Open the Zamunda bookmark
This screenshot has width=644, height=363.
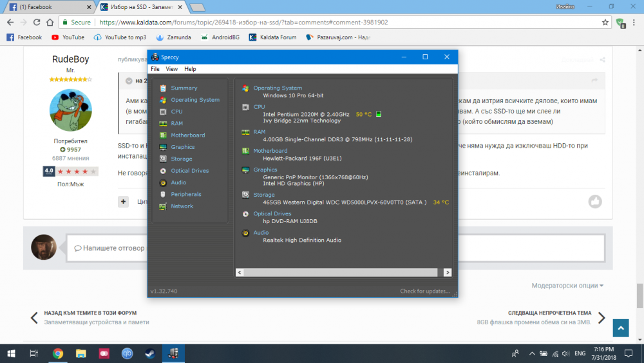[173, 37]
